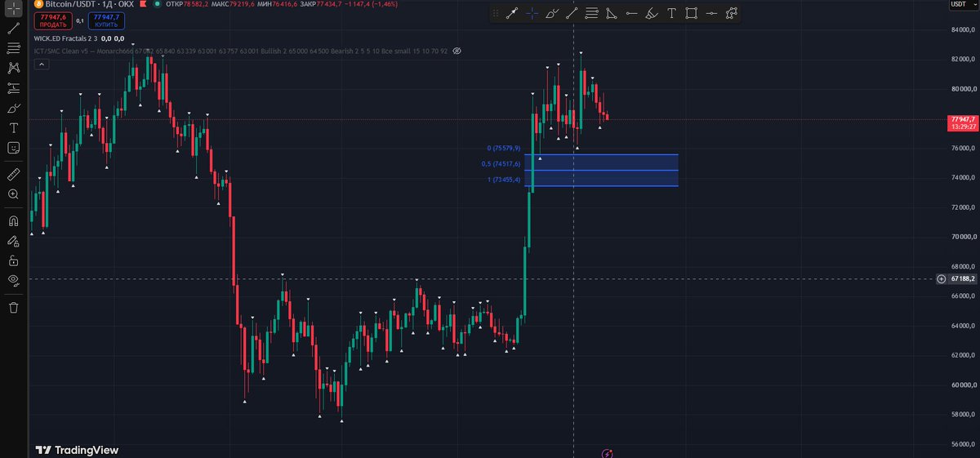Open the patterns tool group in left sidebar
Viewport: 980px width, 458px height.
point(13,69)
